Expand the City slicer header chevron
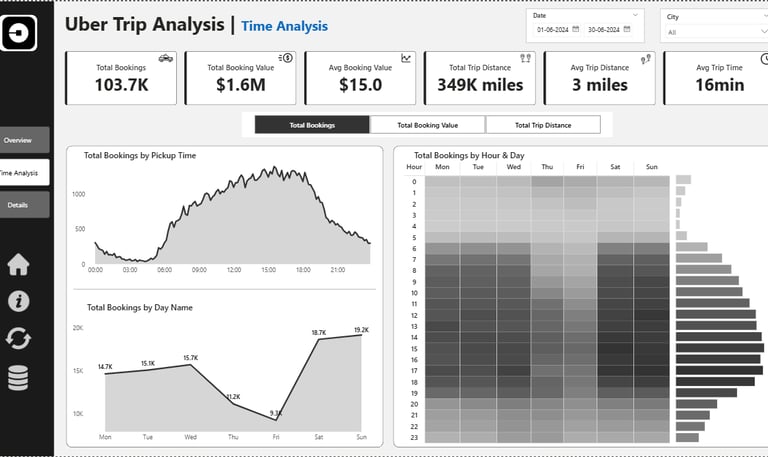 click(x=765, y=16)
